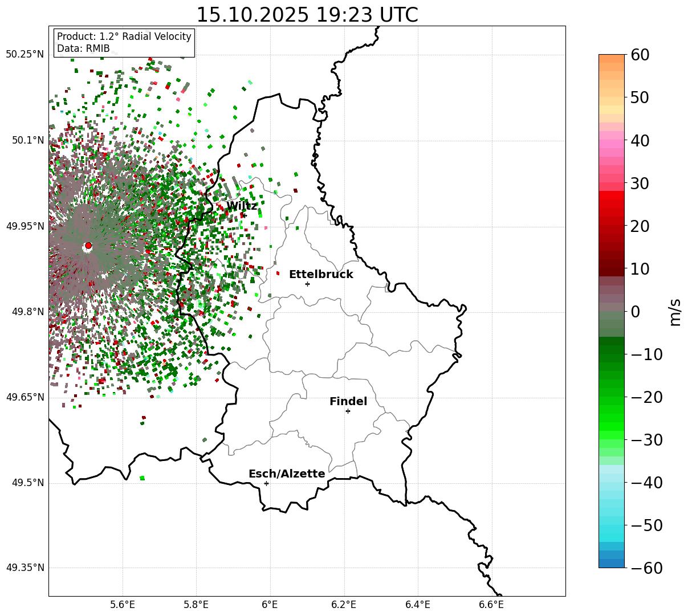Click the "Data: RMIB" text
This screenshot has width=688, height=616.
coord(83,49)
